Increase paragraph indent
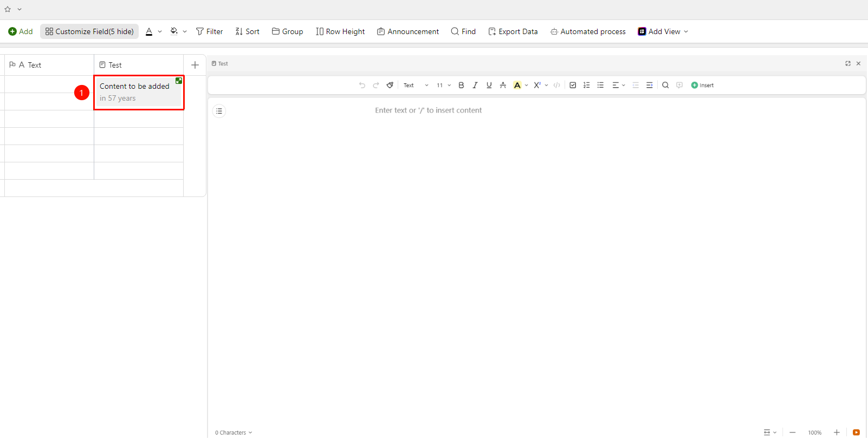The width and height of the screenshot is (868, 446). 650,85
